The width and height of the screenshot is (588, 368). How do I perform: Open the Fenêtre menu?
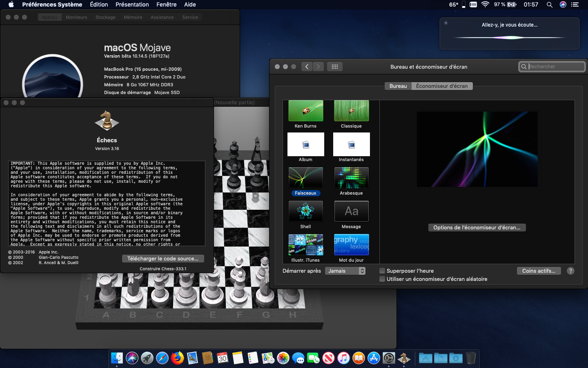(167, 4)
